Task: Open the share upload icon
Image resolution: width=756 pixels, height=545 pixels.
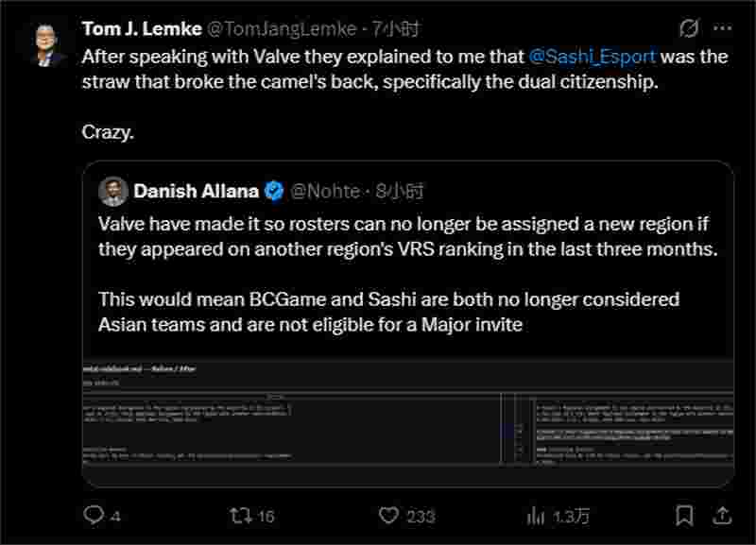Action: point(722,515)
